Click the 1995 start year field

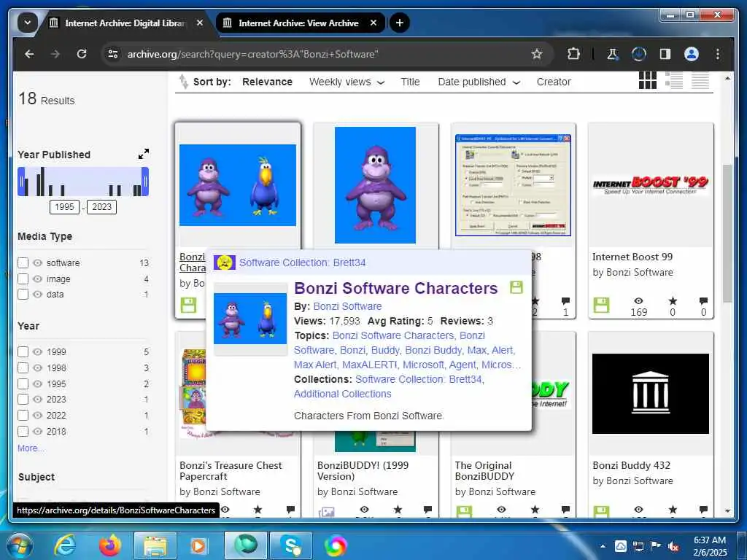pos(64,206)
